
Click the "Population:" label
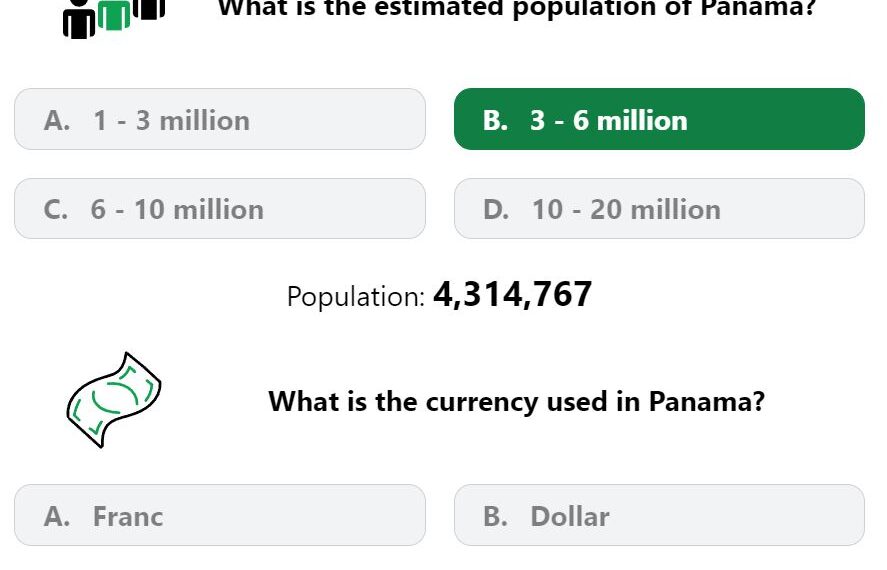(356, 296)
